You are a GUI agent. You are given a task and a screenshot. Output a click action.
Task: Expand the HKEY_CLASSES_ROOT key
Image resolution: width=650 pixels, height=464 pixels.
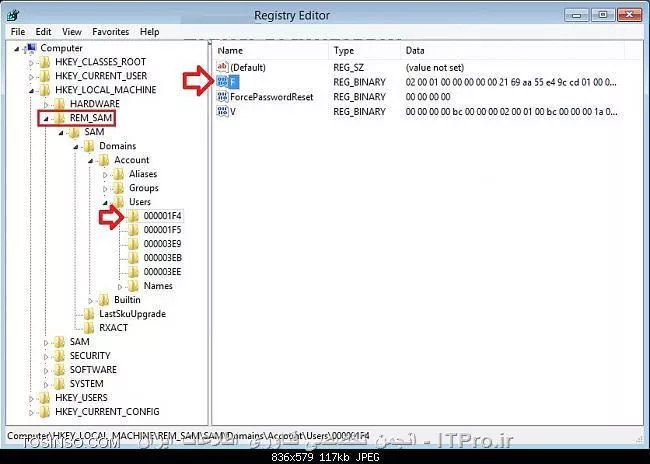coord(31,63)
